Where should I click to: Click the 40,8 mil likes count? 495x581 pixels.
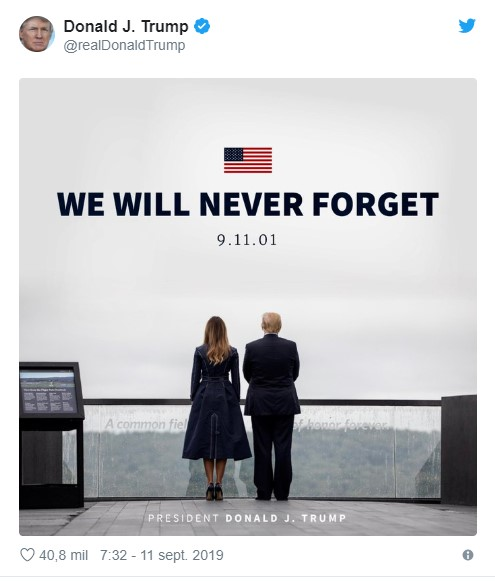tap(63, 555)
